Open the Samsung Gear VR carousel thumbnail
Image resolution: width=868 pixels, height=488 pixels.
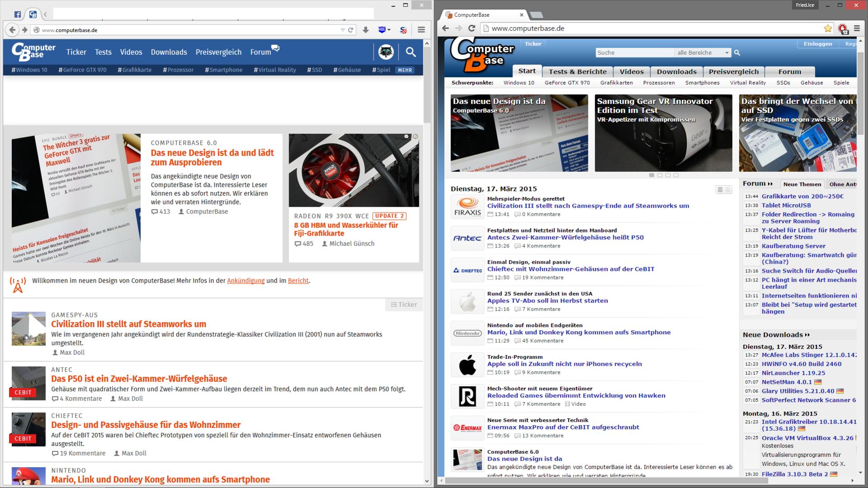click(x=663, y=133)
